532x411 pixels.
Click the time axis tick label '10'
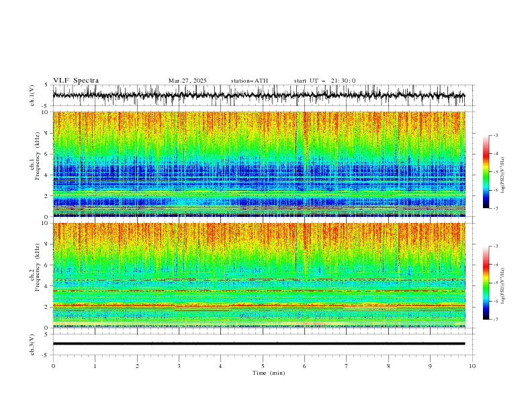coord(472,366)
